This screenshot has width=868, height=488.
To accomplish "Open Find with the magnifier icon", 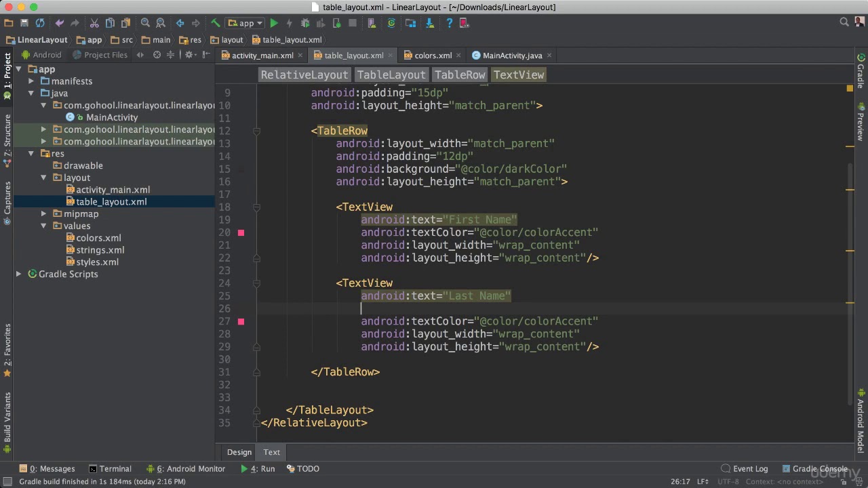I will [145, 23].
